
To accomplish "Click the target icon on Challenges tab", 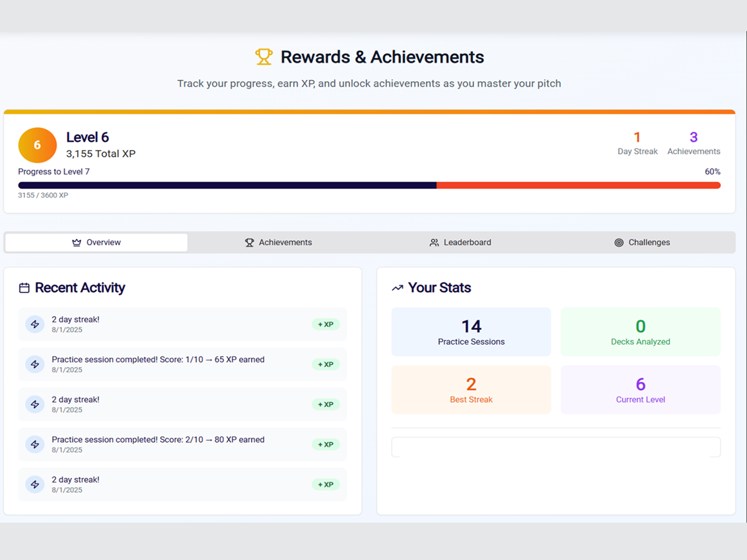I will 619,243.
